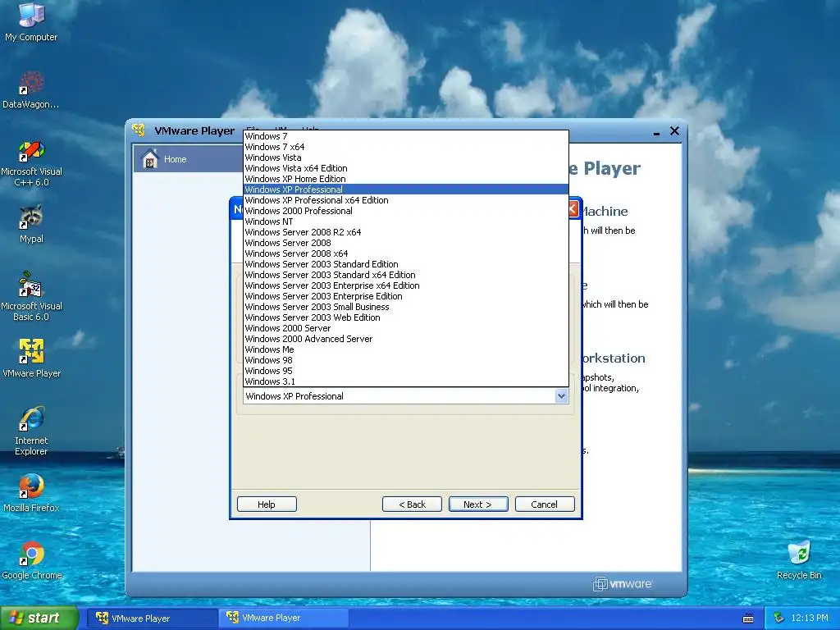840x630 pixels.
Task: Select Windows 2000 Professional
Action: (405, 211)
